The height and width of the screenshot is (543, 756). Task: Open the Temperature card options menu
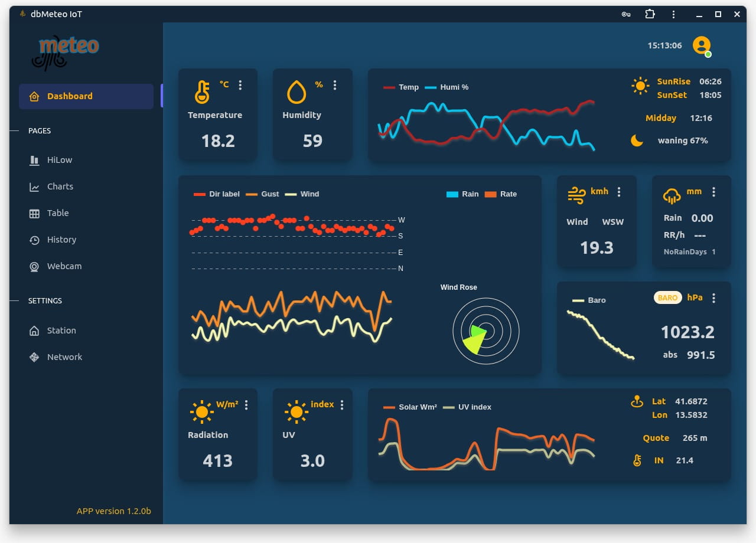click(x=240, y=85)
